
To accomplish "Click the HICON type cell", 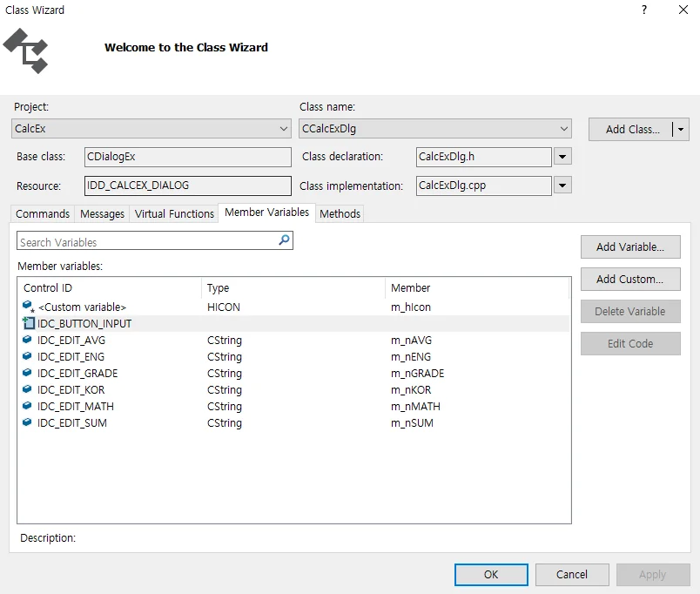I will 224,307.
